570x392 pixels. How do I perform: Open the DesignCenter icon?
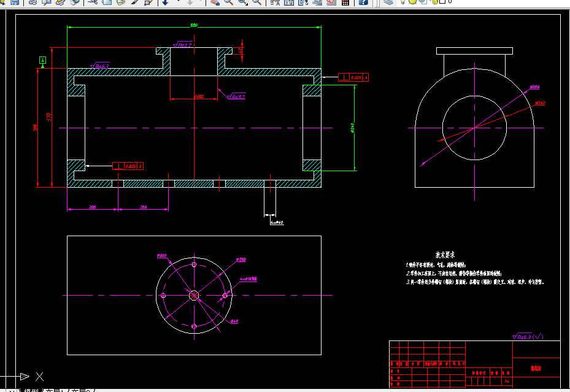click(x=289, y=2)
